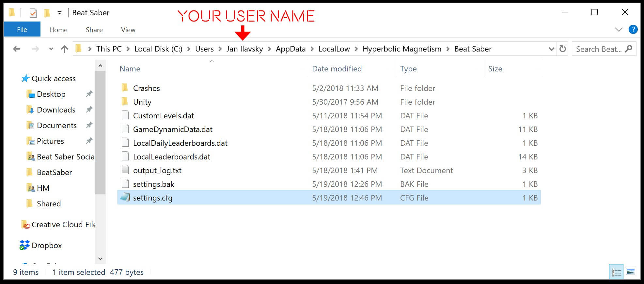The height and width of the screenshot is (284, 644).
Task: Select settings.cfg file icon
Action: pyautogui.click(x=125, y=197)
